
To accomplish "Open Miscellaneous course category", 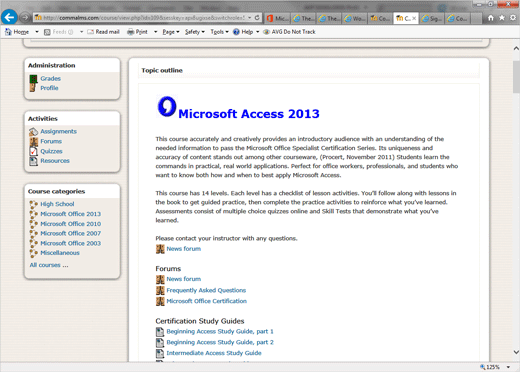I will 60,253.
